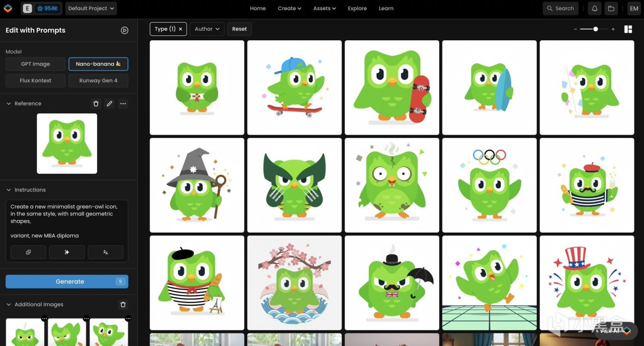The width and height of the screenshot is (644, 346).
Task: Open the Olympic rings owl image
Action: pos(490,185)
